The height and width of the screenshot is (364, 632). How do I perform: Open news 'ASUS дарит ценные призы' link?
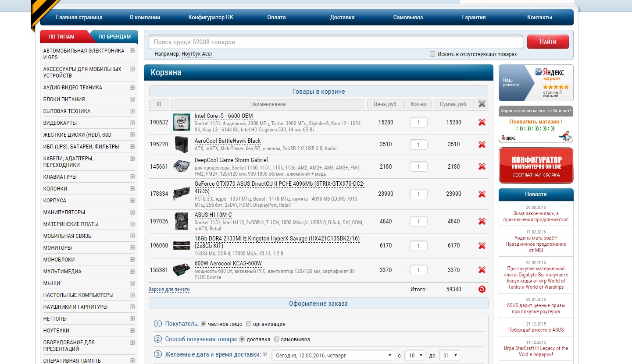coord(536,308)
